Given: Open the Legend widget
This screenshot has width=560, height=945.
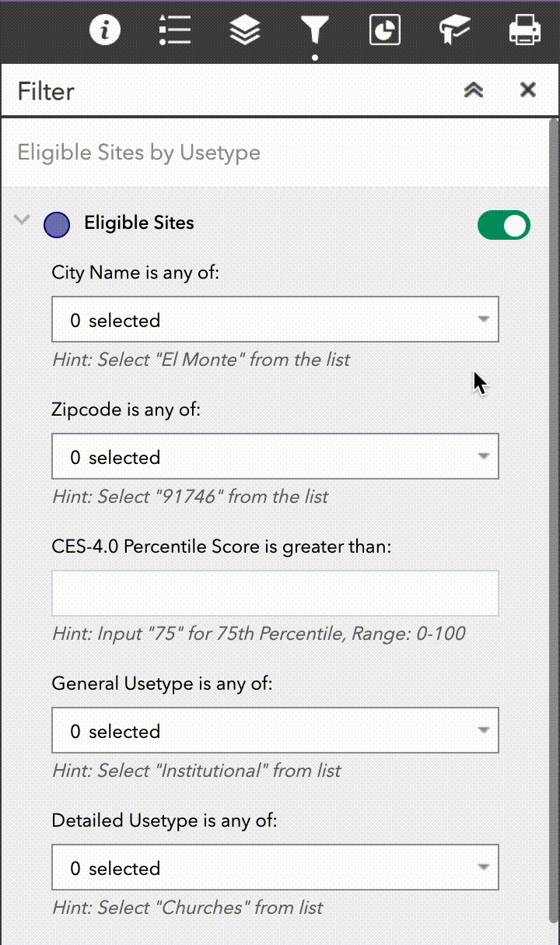Looking at the screenshot, I should (174, 31).
